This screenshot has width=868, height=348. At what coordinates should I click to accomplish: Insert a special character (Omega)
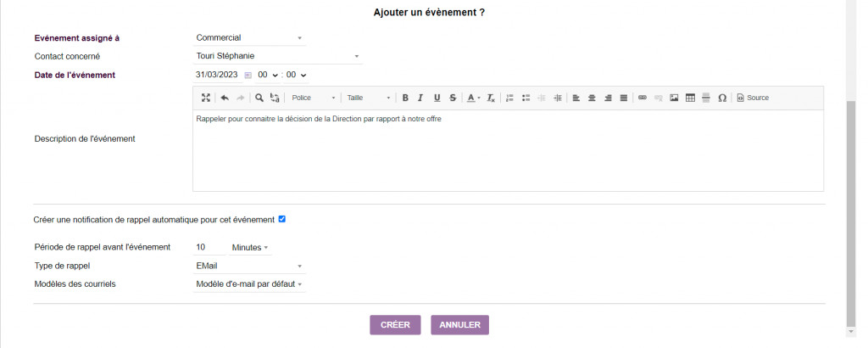[x=722, y=98]
